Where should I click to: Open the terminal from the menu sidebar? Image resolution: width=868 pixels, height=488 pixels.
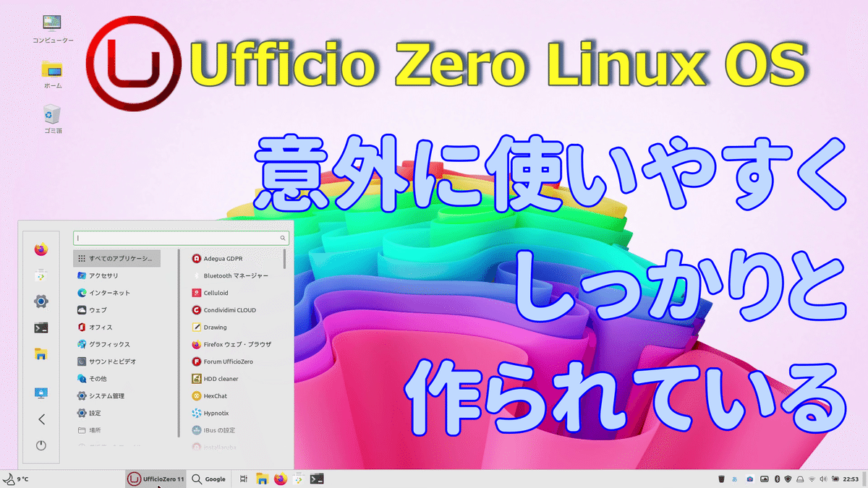pyautogui.click(x=41, y=327)
